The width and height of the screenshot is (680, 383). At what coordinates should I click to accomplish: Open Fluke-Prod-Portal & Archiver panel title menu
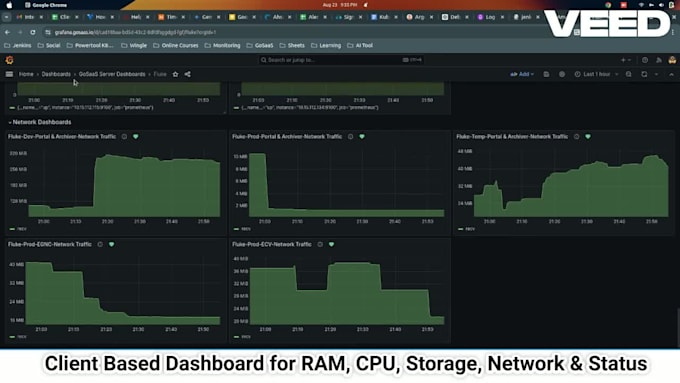click(287, 137)
